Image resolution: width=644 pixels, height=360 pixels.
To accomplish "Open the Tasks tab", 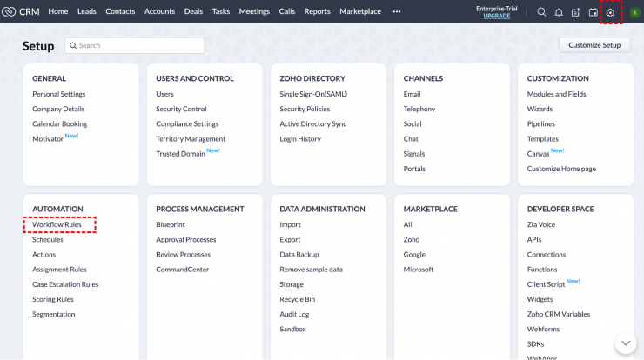I will [x=220, y=11].
